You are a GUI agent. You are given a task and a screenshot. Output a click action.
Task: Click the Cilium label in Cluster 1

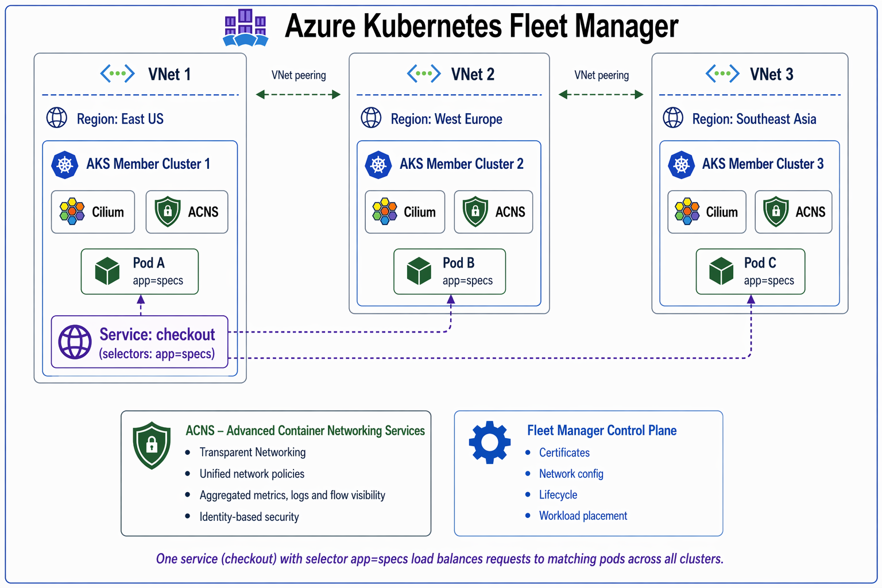(x=108, y=212)
